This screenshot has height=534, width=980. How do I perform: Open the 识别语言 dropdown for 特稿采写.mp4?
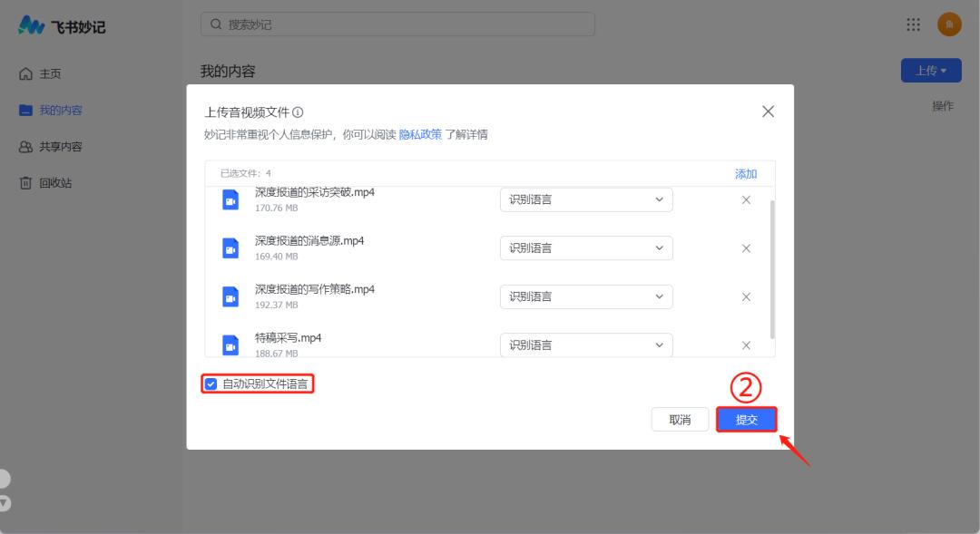click(585, 345)
